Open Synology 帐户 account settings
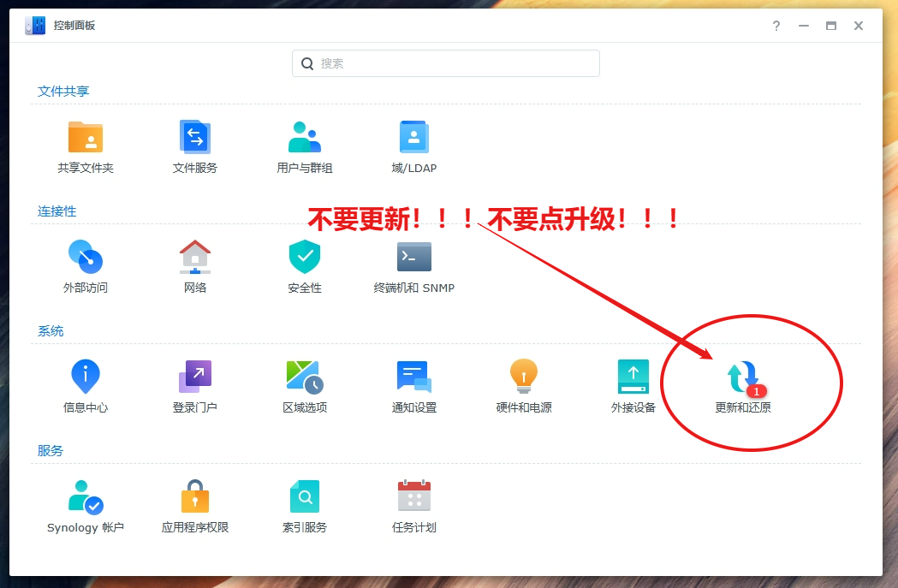 (x=86, y=497)
